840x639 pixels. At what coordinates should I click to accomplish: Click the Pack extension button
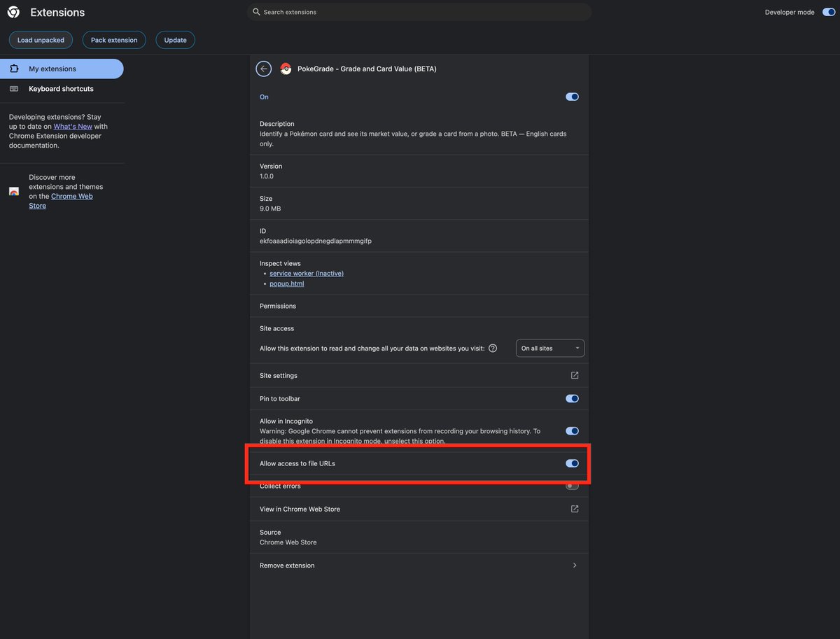114,40
